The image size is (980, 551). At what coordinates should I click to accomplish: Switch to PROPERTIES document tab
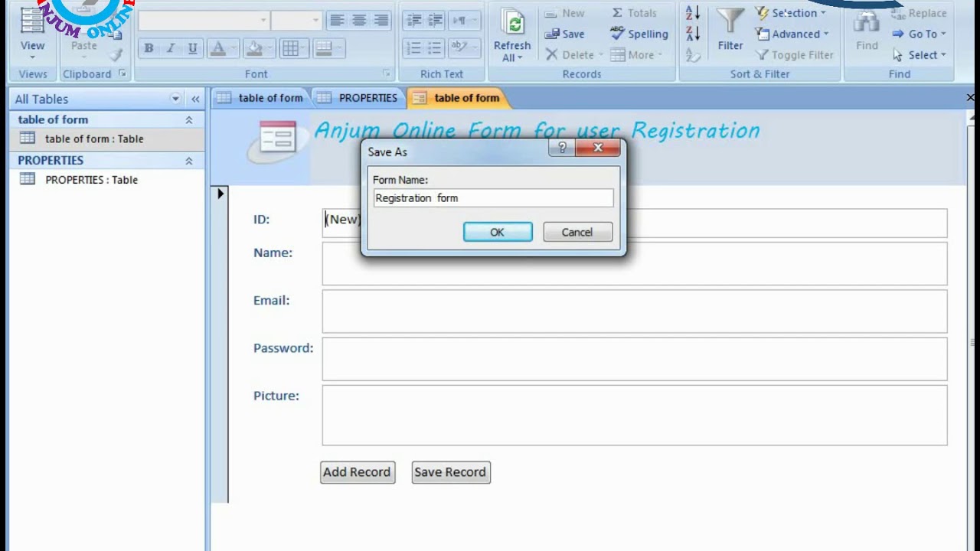[358, 98]
